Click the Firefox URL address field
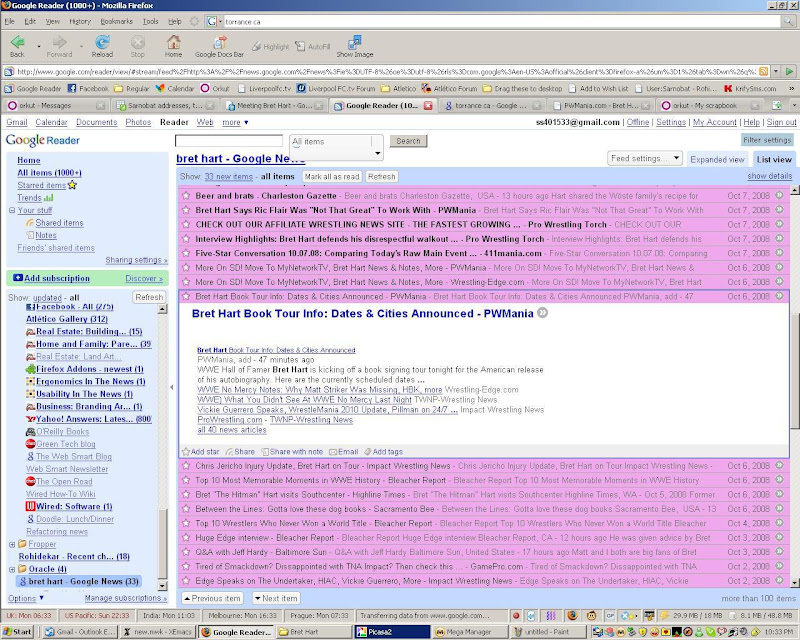 (386, 71)
